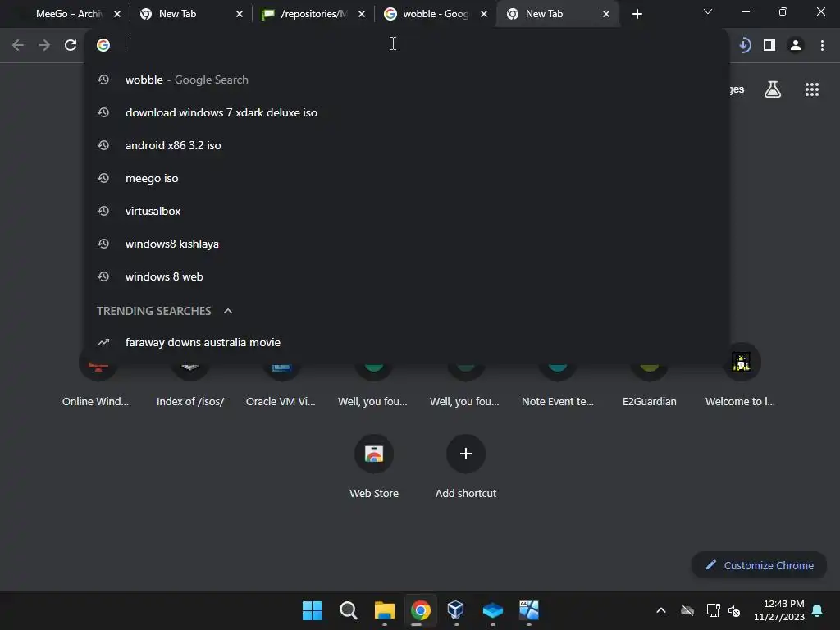Pick the 'virtusalbox' suggestion

pos(407,211)
